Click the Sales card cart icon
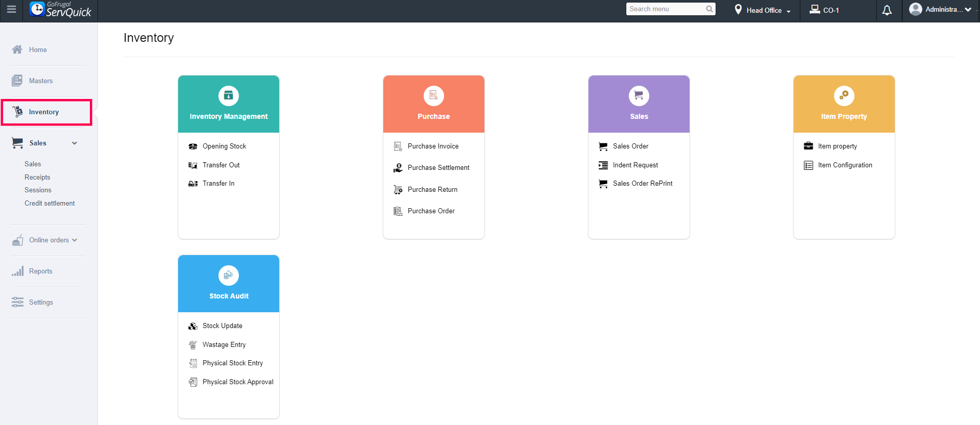 tap(639, 96)
